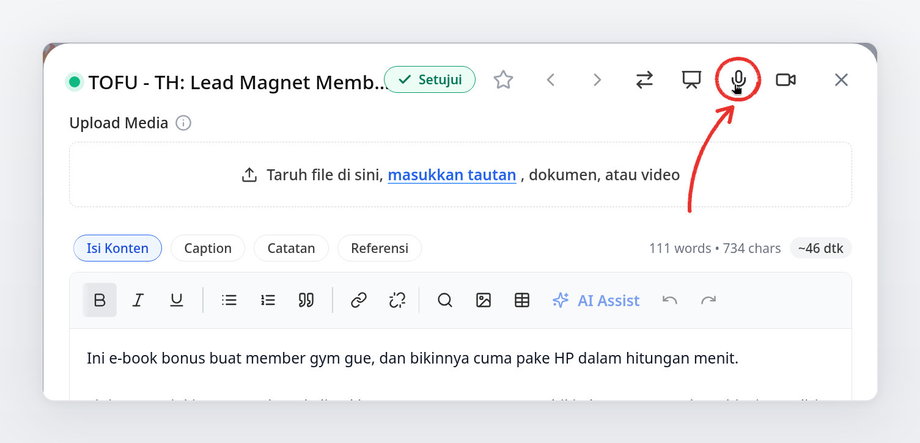The height and width of the screenshot is (443, 920).
Task: Toggle italic formatting
Action: pos(138,300)
